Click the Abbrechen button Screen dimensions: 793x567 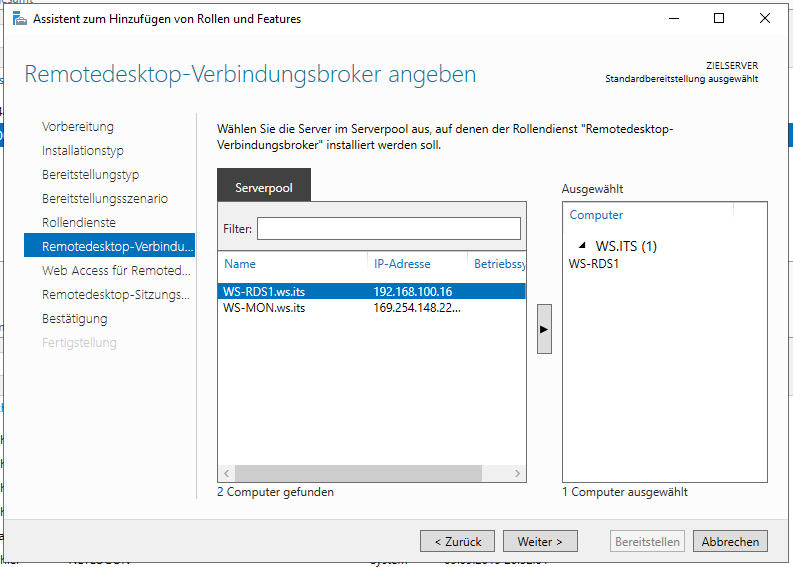pyautogui.click(x=730, y=541)
